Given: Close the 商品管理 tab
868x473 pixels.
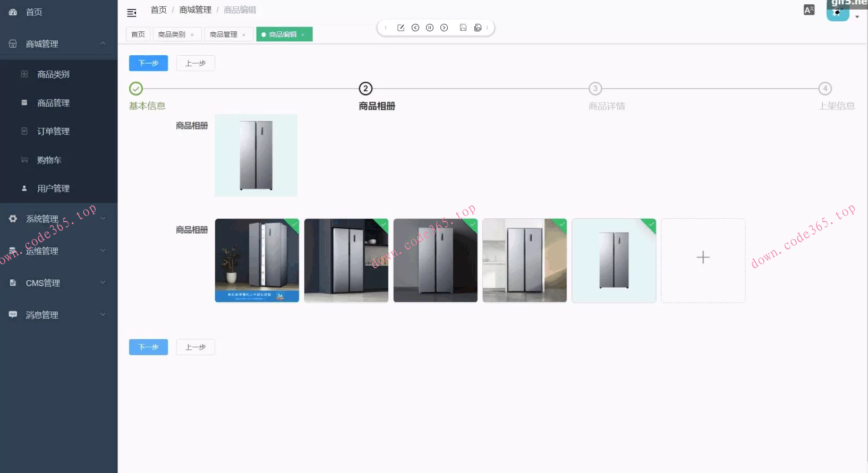Looking at the screenshot, I should pyautogui.click(x=244, y=35).
